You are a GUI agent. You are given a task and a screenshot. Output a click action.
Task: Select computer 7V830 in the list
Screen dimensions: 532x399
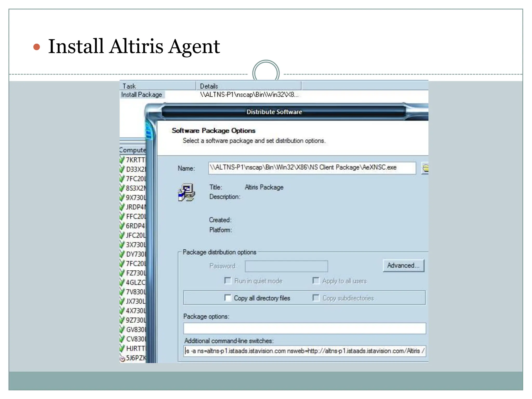pos(136,292)
